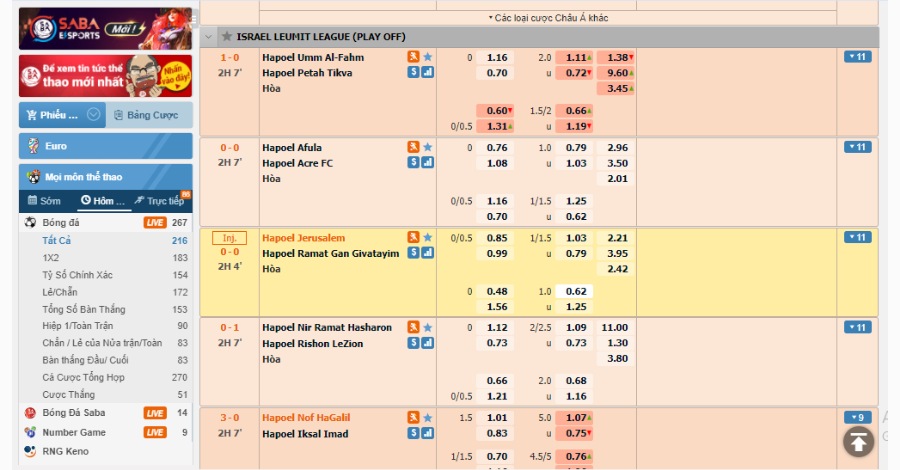Open S icon beside Hapoel Rishon LeZion
Screen dimensions: 900x470
click(413, 343)
